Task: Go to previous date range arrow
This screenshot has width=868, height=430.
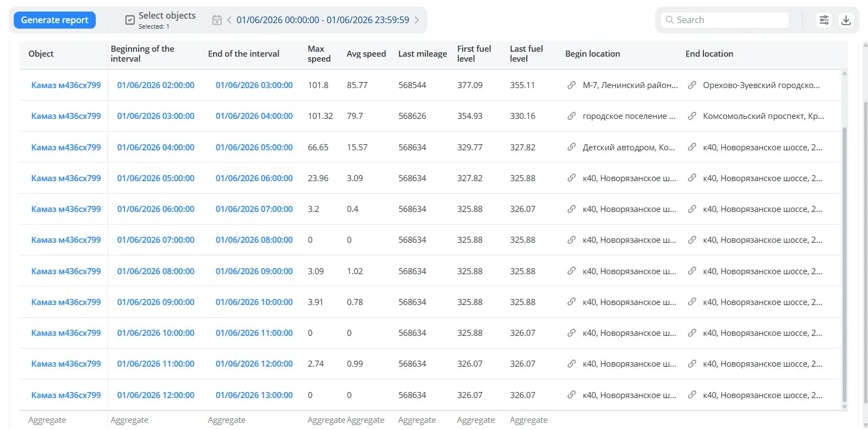Action: (229, 20)
